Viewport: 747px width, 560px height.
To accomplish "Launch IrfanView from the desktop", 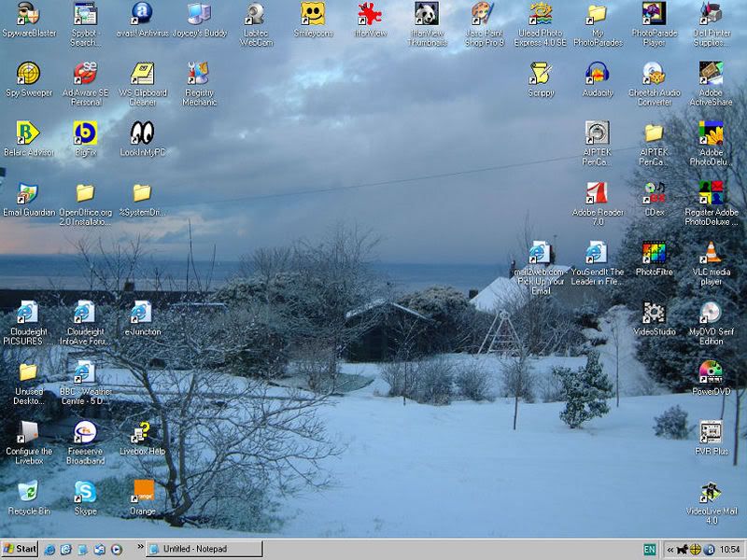I will 370,14.
